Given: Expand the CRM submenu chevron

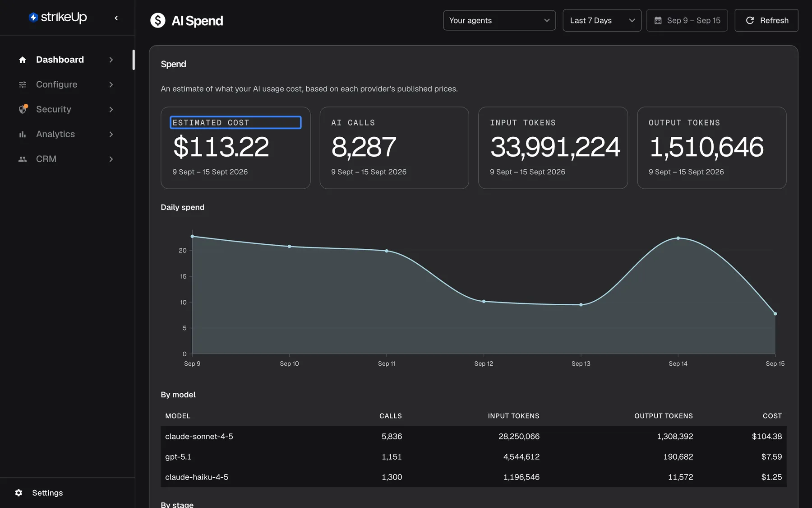Looking at the screenshot, I should [111, 159].
